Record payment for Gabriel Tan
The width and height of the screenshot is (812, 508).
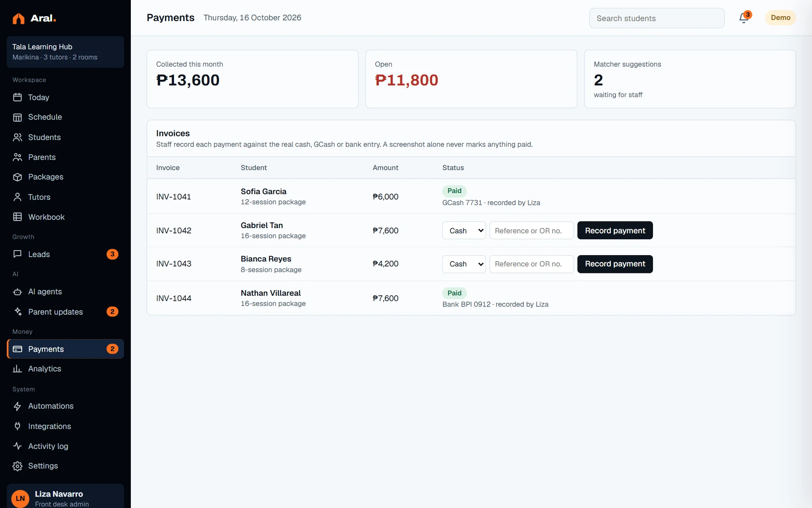pyautogui.click(x=615, y=230)
